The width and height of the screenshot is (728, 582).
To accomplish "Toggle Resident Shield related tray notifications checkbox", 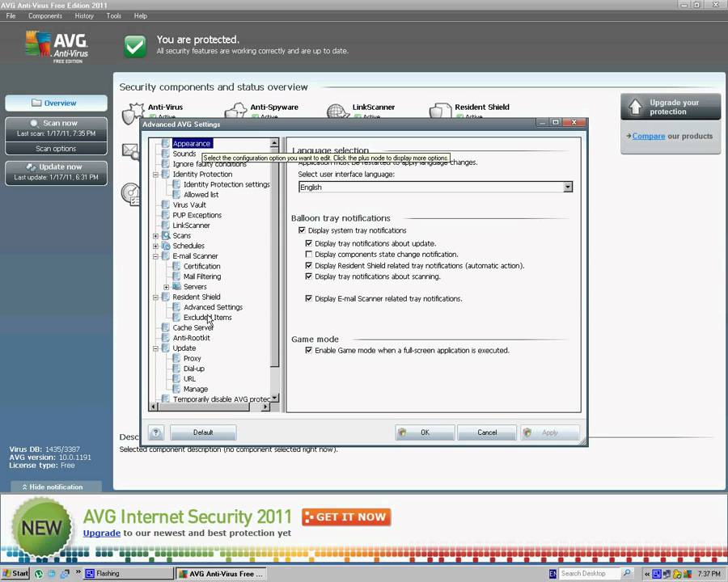I will pos(309,265).
